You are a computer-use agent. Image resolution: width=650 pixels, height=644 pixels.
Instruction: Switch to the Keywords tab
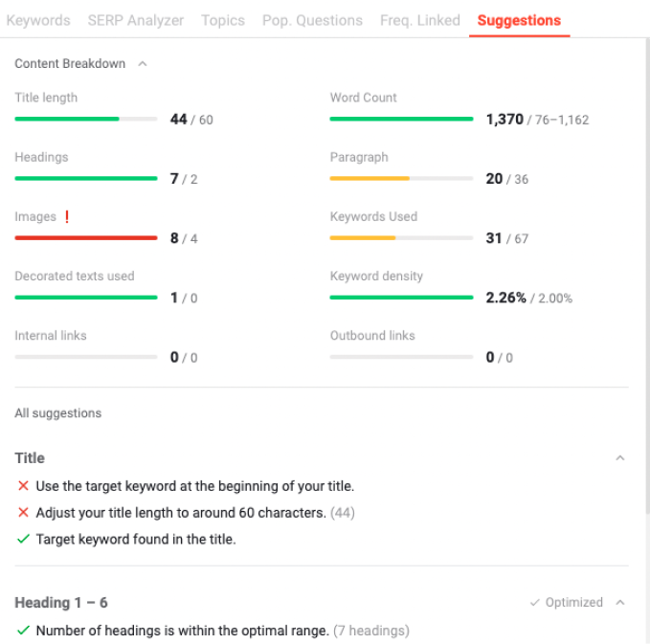click(x=38, y=20)
